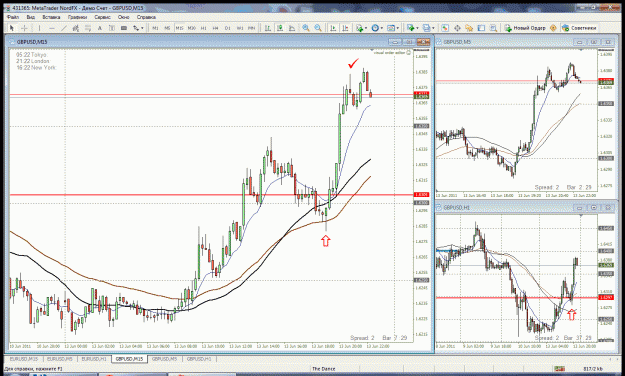Toggle the Terminal window icon
Image resolution: width=625 pixels, height=376 pixels.
click(x=481, y=28)
